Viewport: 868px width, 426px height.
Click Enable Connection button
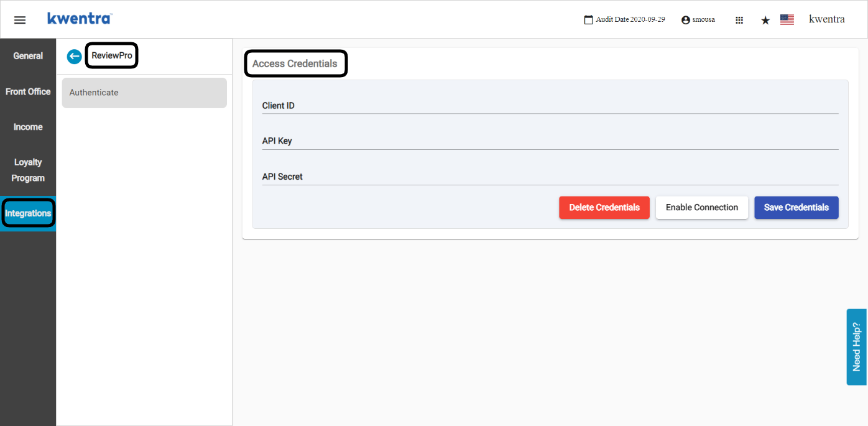[702, 208]
